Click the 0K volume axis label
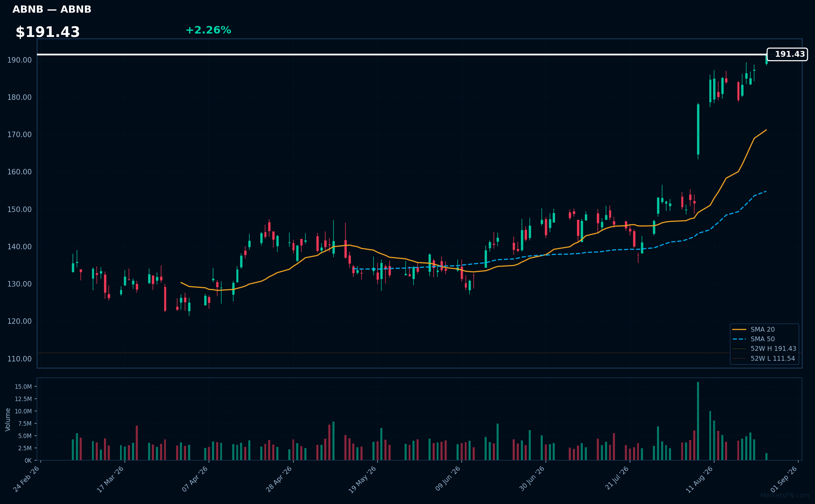Viewport: 815px width, 504px height. point(28,461)
